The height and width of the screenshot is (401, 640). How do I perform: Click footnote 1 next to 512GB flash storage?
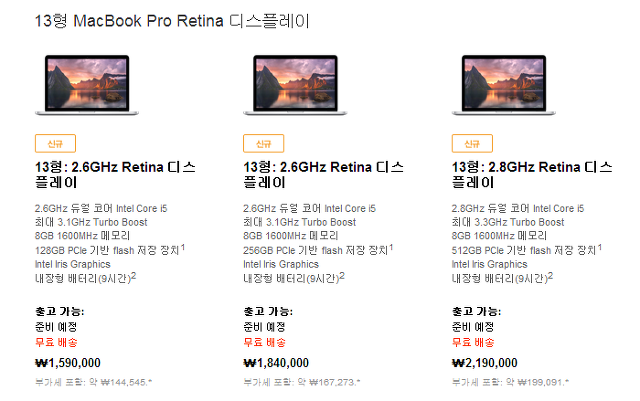click(600, 247)
